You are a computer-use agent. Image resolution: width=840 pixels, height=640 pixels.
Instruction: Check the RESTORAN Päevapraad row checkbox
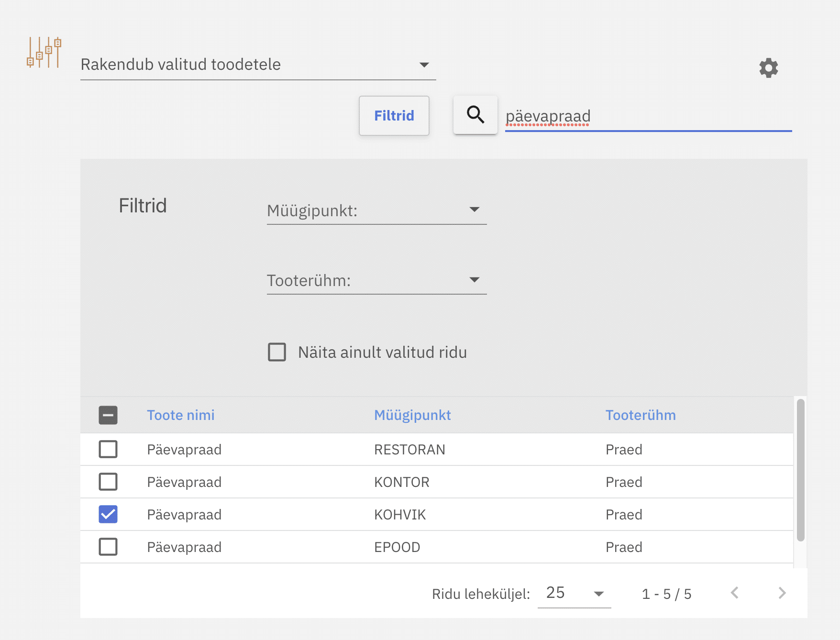pos(108,449)
